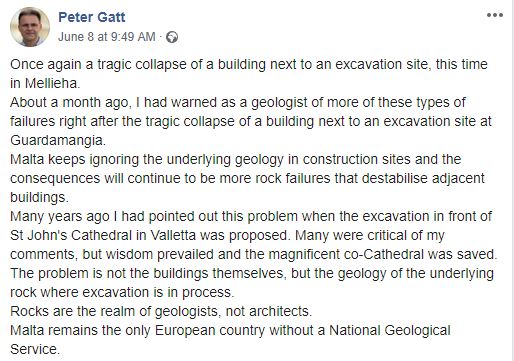The height and width of the screenshot is (361, 514).
Task: Open the June 8 at 9:49 AM timestamp
Action: (107, 37)
